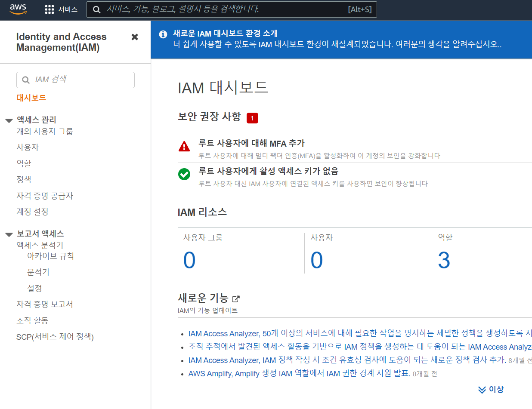Open 조직 활동 in sidebar
Viewport: 532px width, 409px height.
tap(32, 321)
